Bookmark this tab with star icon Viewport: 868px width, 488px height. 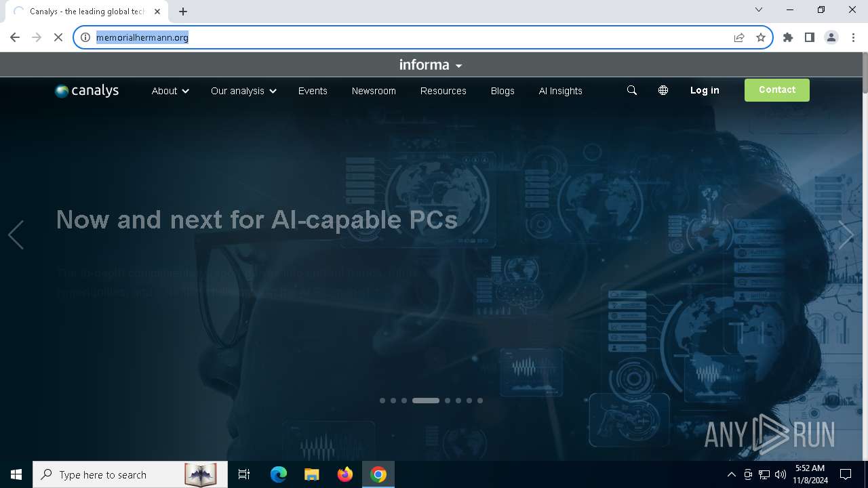click(x=761, y=37)
